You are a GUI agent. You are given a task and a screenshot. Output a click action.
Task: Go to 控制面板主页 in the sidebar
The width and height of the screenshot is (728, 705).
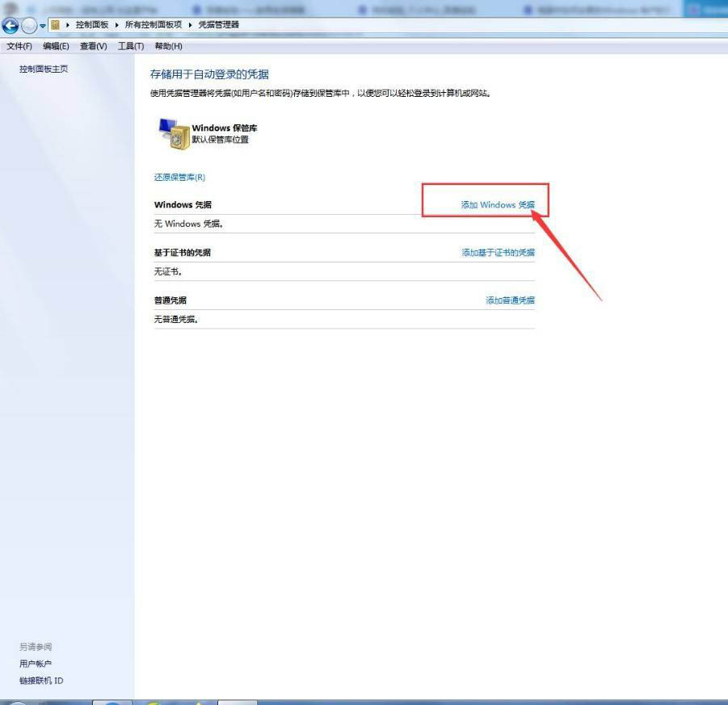pos(44,69)
